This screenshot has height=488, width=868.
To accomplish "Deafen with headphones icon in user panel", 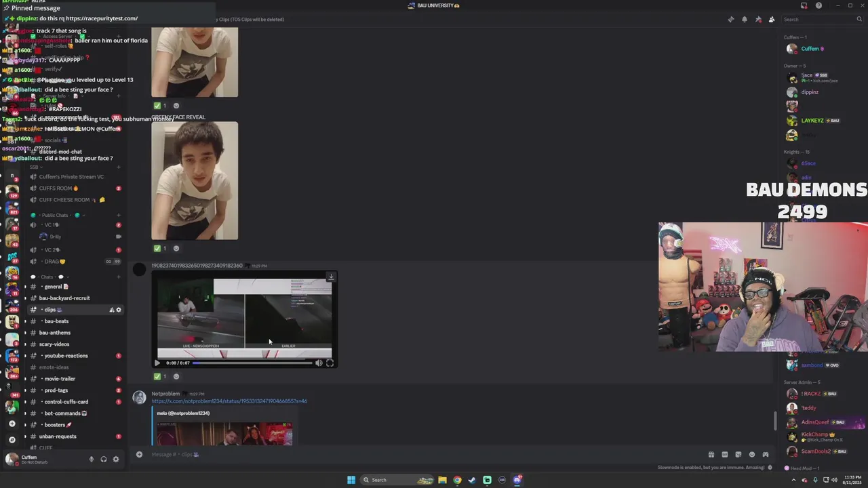I will [x=104, y=459].
